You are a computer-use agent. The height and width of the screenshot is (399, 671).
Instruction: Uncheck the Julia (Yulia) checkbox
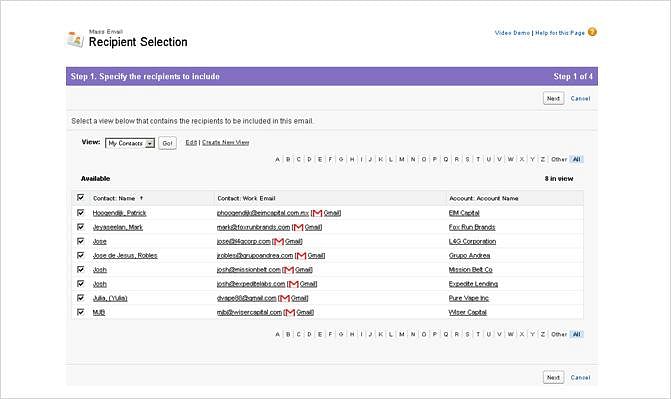click(x=80, y=297)
